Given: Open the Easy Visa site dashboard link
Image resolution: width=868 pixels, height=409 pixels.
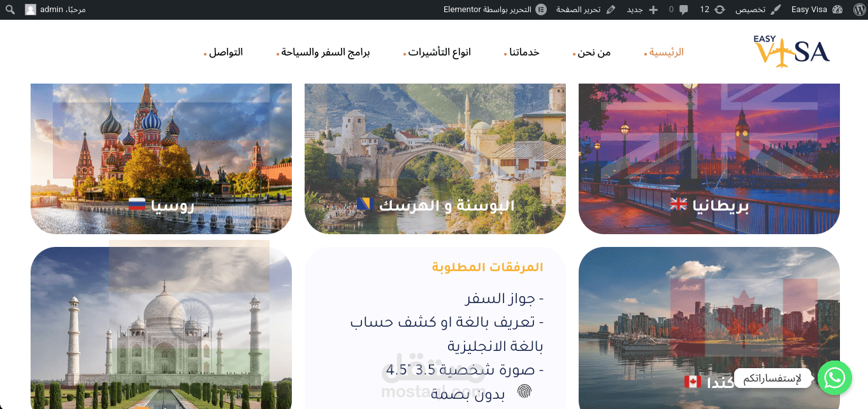Looking at the screenshot, I should [x=817, y=10].
